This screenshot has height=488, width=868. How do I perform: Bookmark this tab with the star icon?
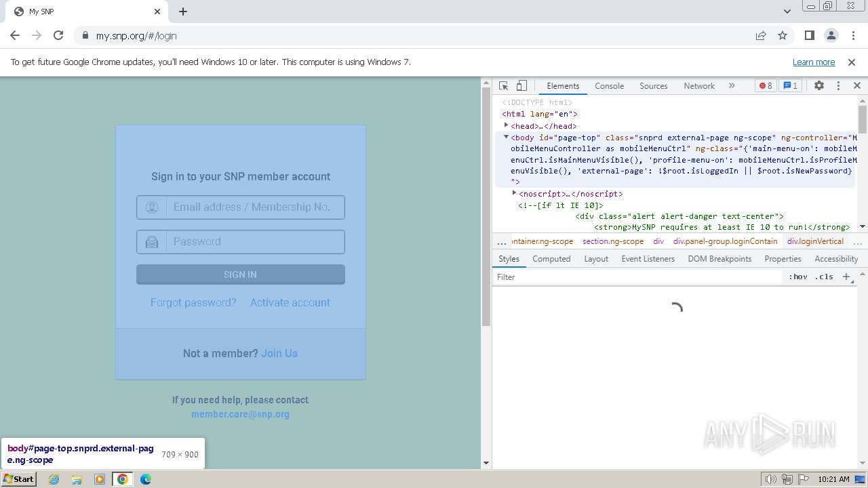pos(783,36)
